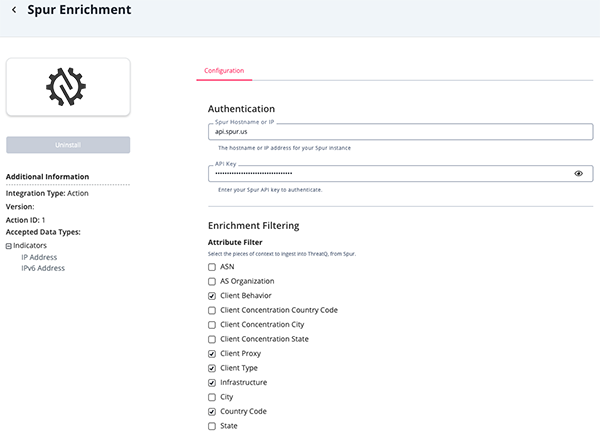Uncheck the Client Type checkbox

click(212, 369)
